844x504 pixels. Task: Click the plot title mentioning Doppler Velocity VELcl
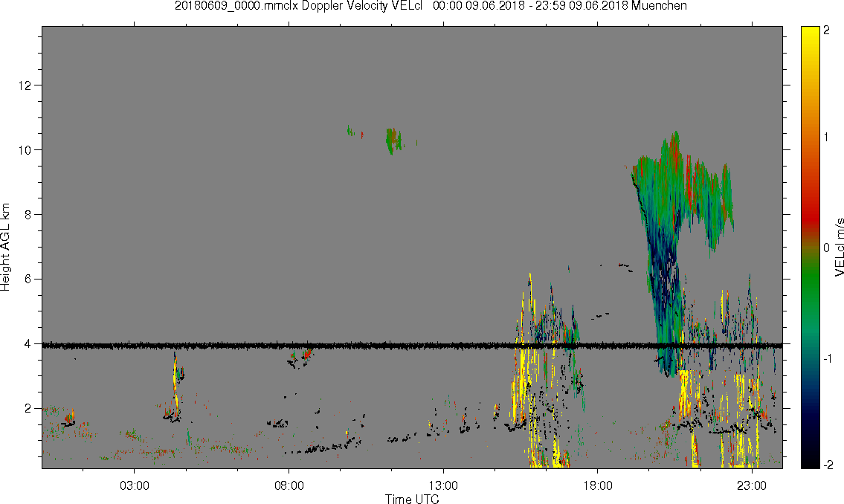click(431, 6)
